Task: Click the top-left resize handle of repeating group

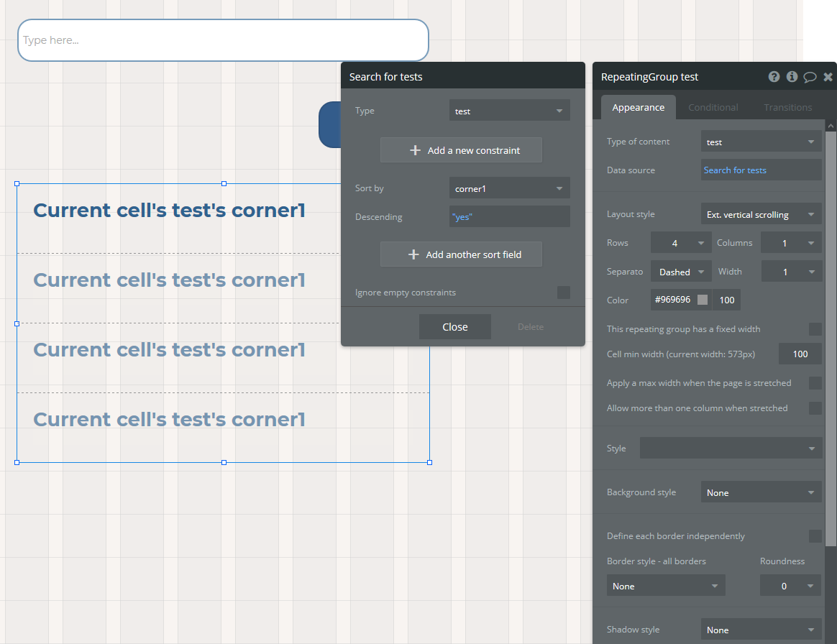Action: click(17, 183)
